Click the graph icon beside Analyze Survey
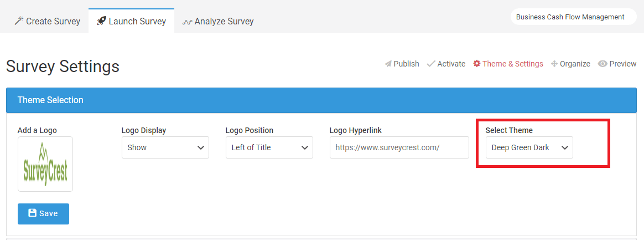Image resolution: width=644 pixels, height=240 pixels. click(188, 22)
